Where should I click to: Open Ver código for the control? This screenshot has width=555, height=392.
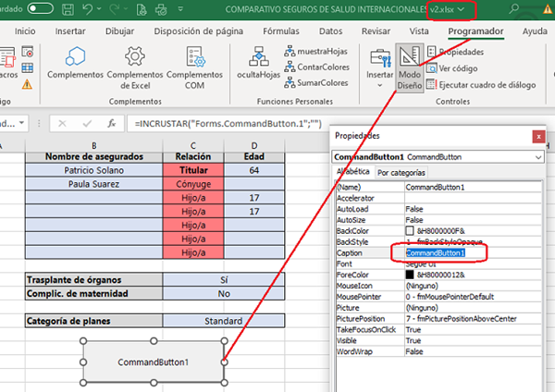coord(457,68)
